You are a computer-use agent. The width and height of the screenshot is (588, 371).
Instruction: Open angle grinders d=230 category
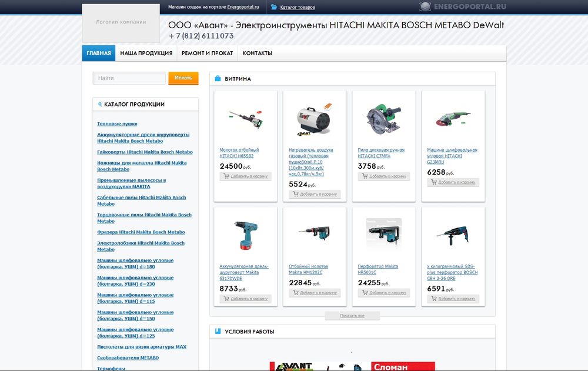[135, 280]
